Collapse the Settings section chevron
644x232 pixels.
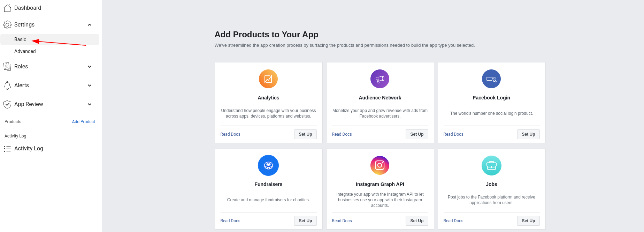[x=90, y=25]
